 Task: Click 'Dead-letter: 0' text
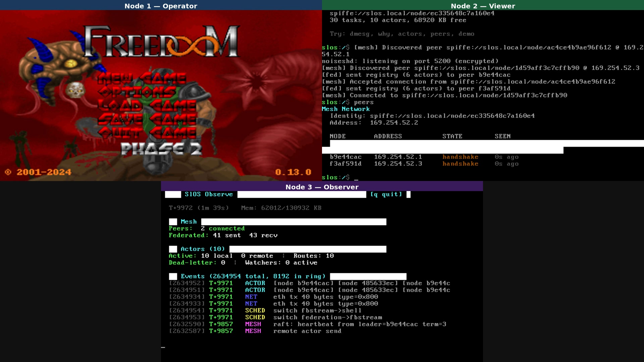click(197, 263)
